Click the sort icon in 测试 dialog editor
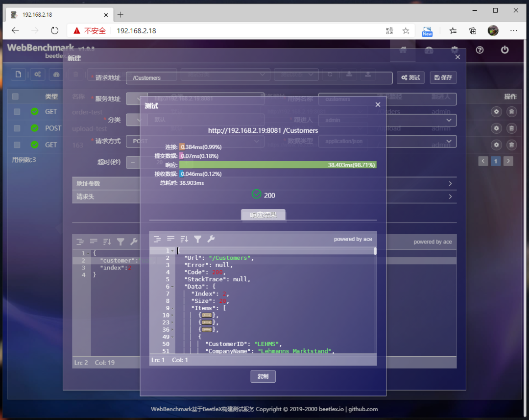This screenshot has height=420, width=529. [184, 239]
